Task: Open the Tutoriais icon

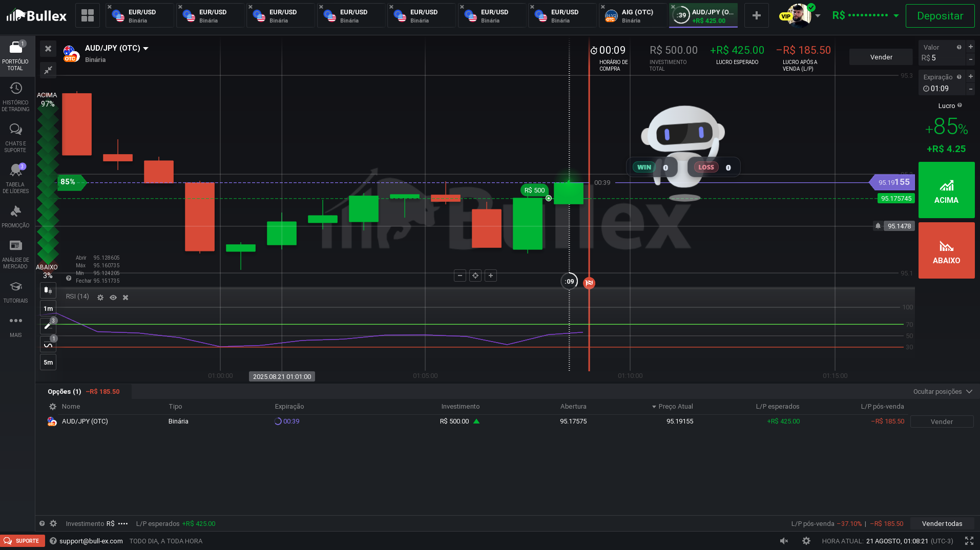Action: point(15,292)
